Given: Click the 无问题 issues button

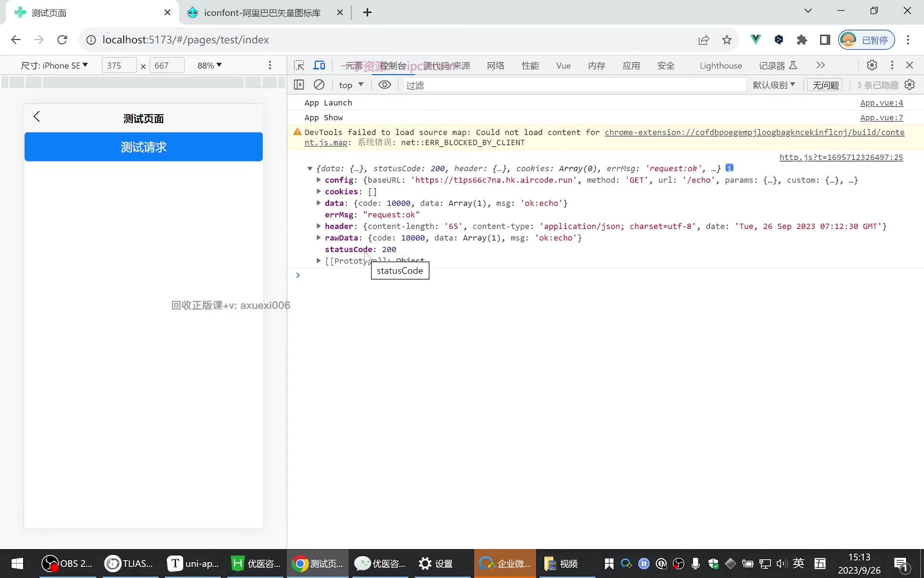Looking at the screenshot, I should point(825,85).
